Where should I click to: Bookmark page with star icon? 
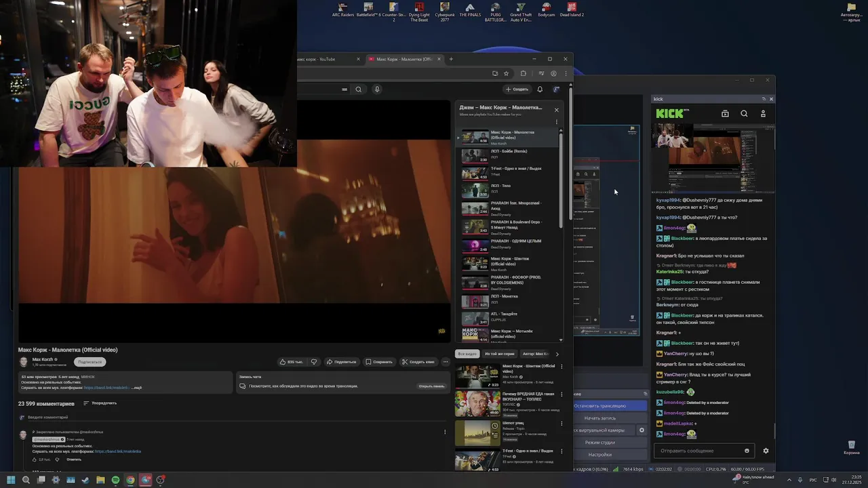coord(506,73)
